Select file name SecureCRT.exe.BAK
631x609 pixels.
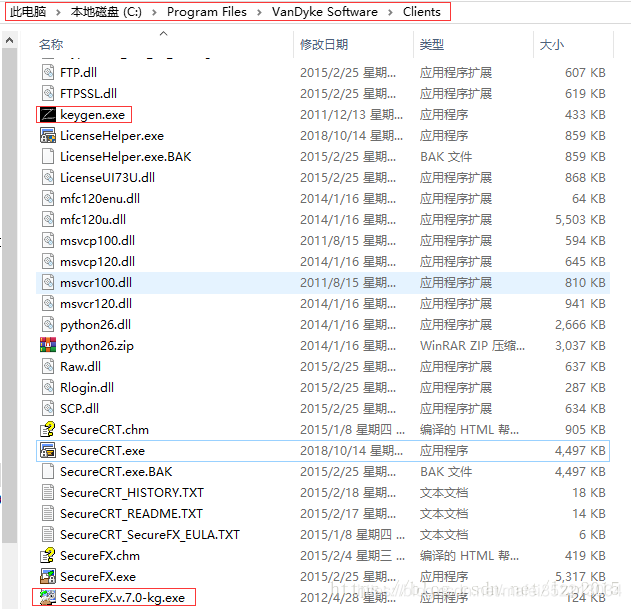(116, 471)
